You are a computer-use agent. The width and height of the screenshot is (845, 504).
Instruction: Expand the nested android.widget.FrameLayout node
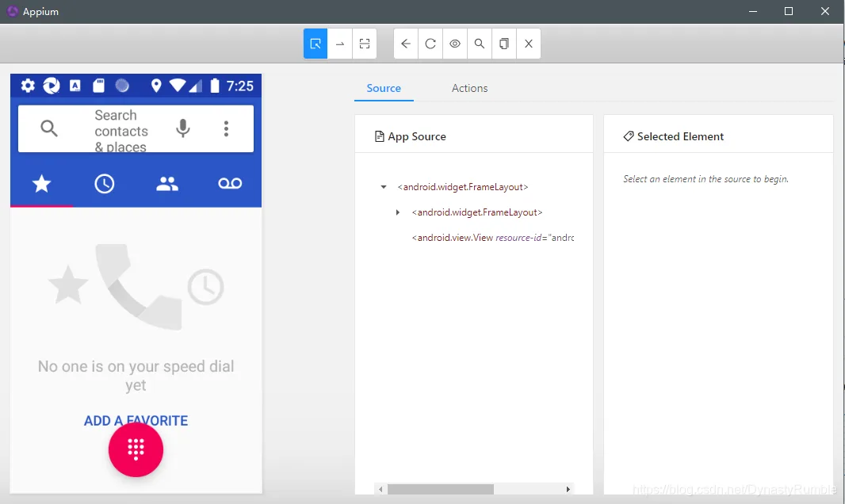(398, 212)
